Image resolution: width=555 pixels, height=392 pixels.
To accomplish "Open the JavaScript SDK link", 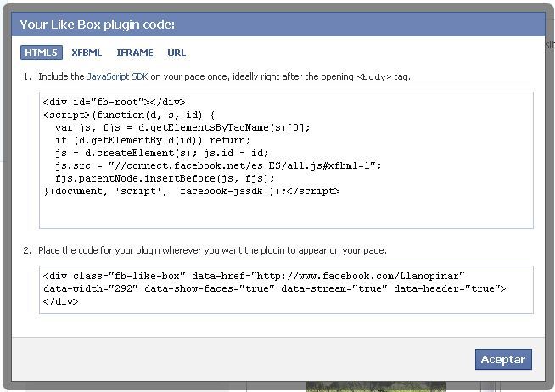I will (x=117, y=76).
